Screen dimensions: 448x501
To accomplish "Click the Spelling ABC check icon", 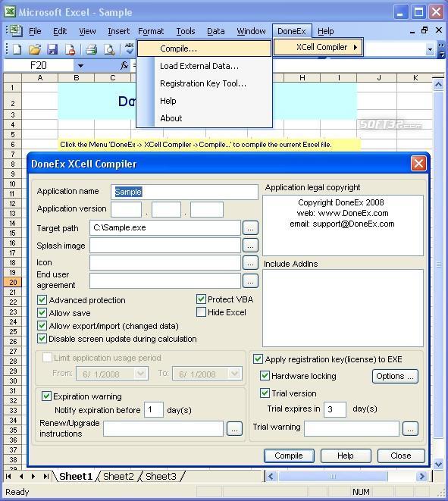I will point(129,49).
